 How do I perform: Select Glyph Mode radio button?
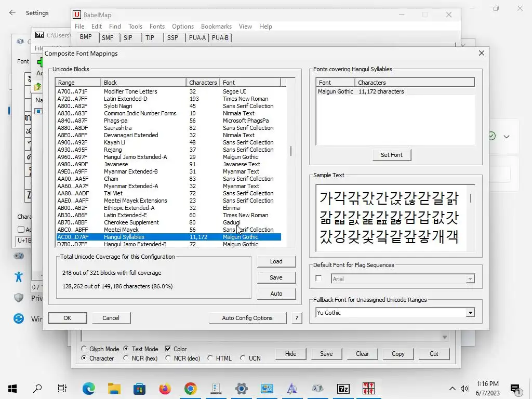click(x=84, y=349)
